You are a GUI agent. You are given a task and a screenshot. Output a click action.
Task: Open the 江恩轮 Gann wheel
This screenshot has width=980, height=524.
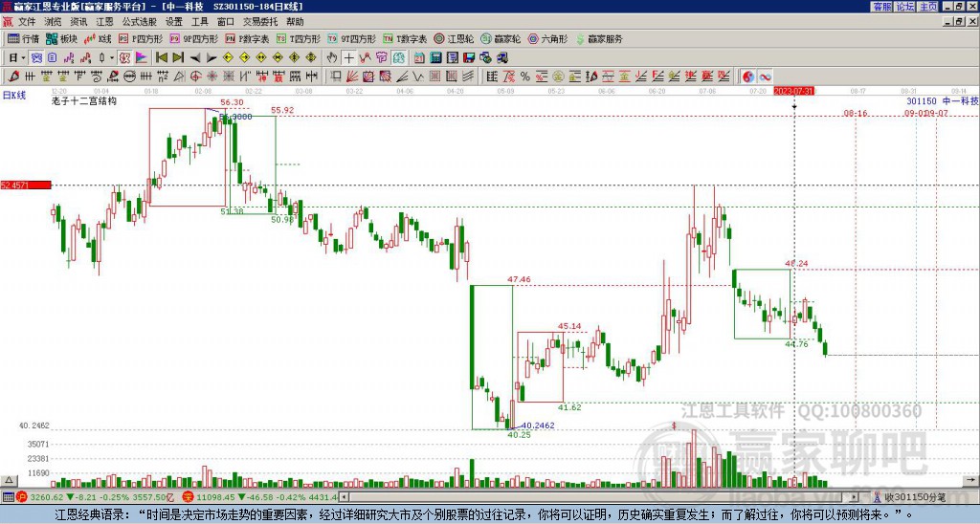(454, 38)
